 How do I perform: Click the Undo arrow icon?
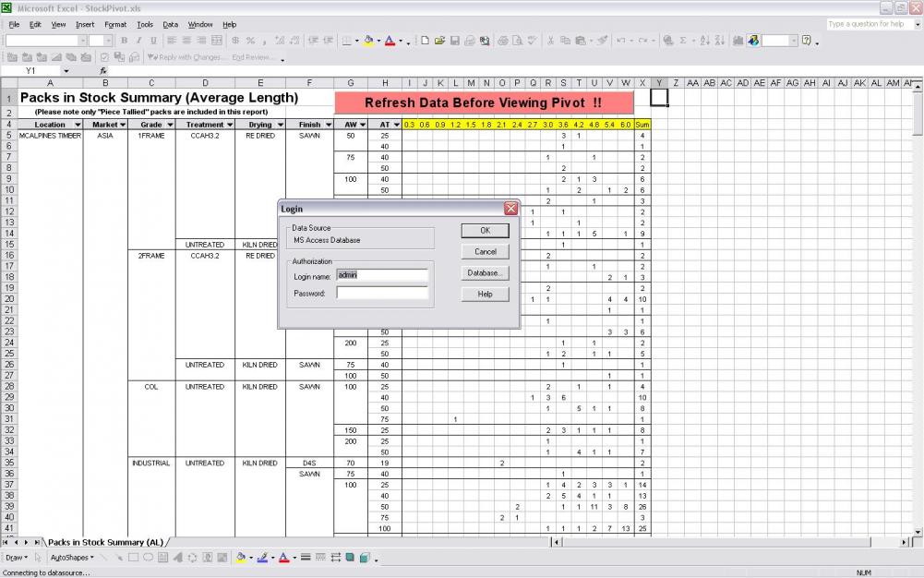tap(620, 40)
